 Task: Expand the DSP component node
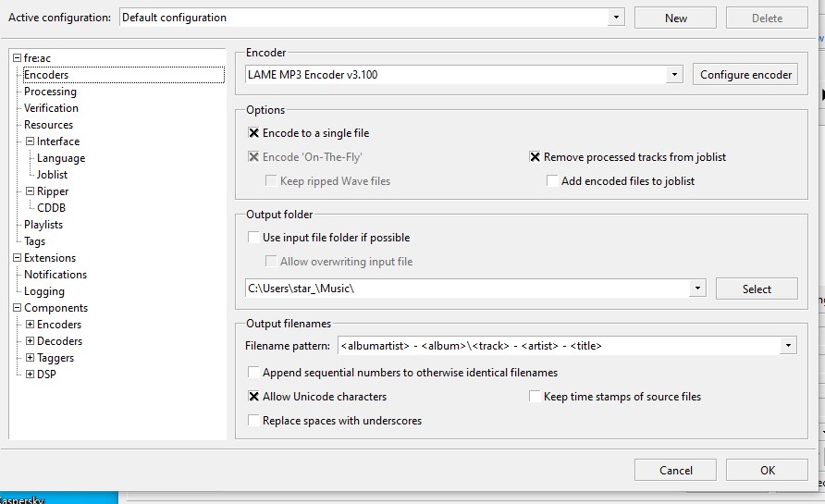pyautogui.click(x=30, y=374)
